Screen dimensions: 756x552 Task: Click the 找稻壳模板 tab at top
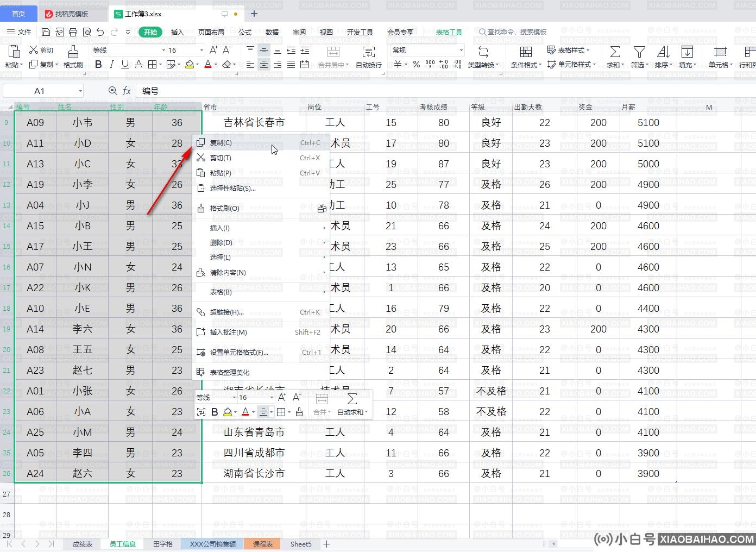pyautogui.click(x=72, y=14)
